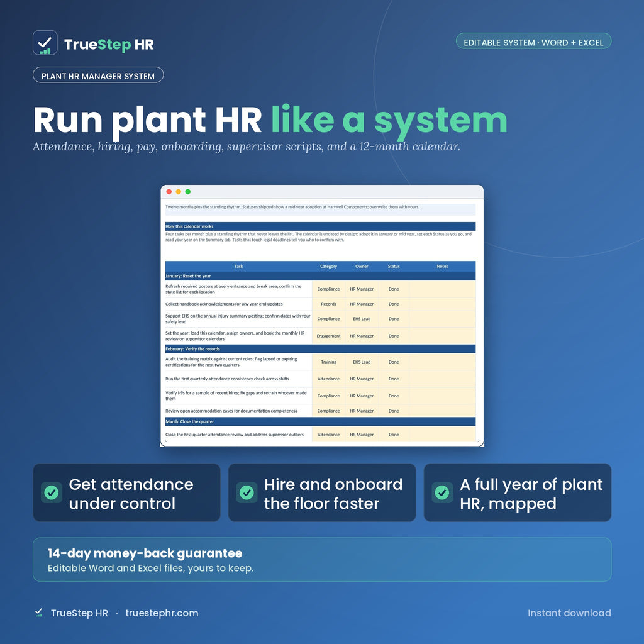644x644 pixels.
Task: Click the Editable Word and Excel files line
Action: coord(150,569)
